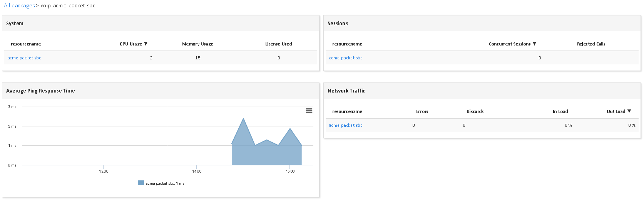The width and height of the screenshot is (644, 217).
Task: Sort System table by Memory Usage
Action: [x=197, y=44]
